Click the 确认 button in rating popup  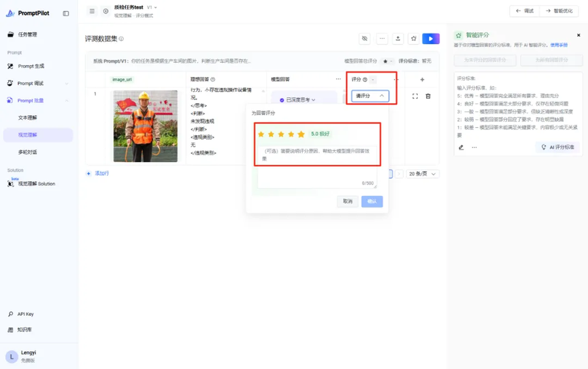372,202
